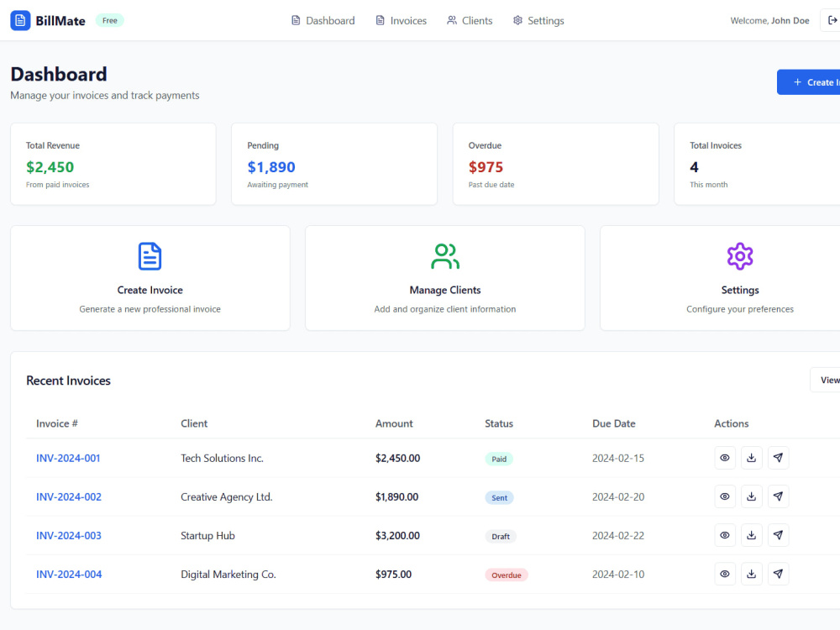Open the INV-2024-001 invoice link
This screenshot has width=840, height=630.
pos(68,458)
